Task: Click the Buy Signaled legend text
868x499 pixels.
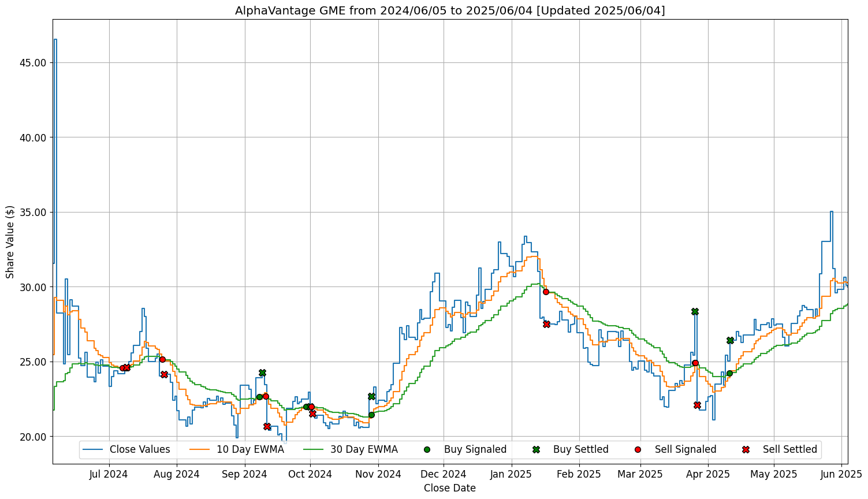Action: coord(475,449)
